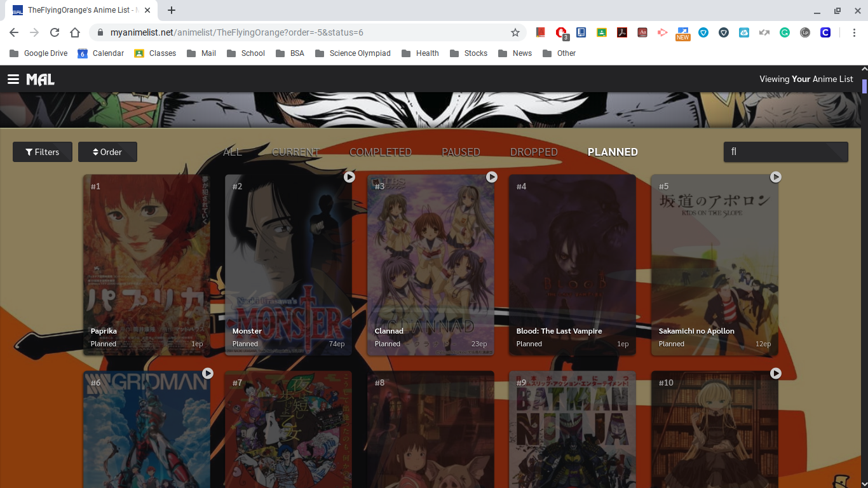Screen dimensions: 868x488
Task: Open the BSA bookmark folder
Action: [x=290, y=53]
